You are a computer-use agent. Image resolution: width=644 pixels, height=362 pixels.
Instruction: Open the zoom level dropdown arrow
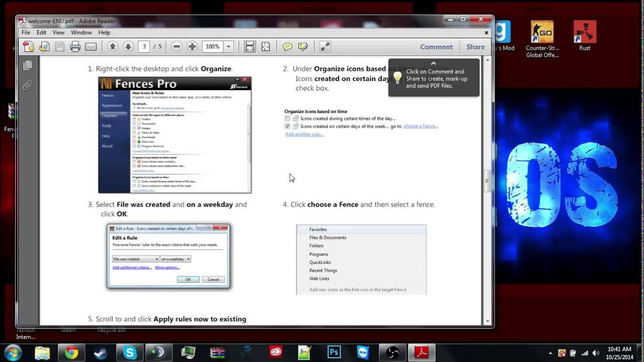228,47
